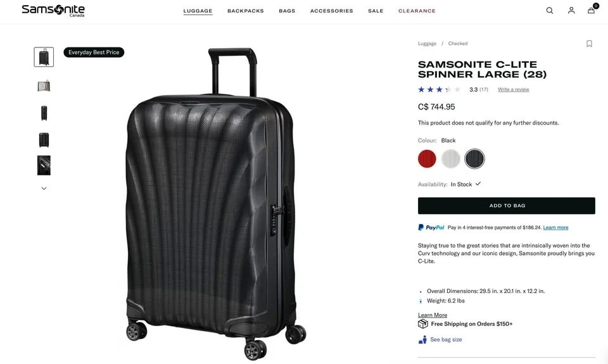This screenshot has height=364, width=608.
Task: Select the red colour swatch
Action: point(427,159)
